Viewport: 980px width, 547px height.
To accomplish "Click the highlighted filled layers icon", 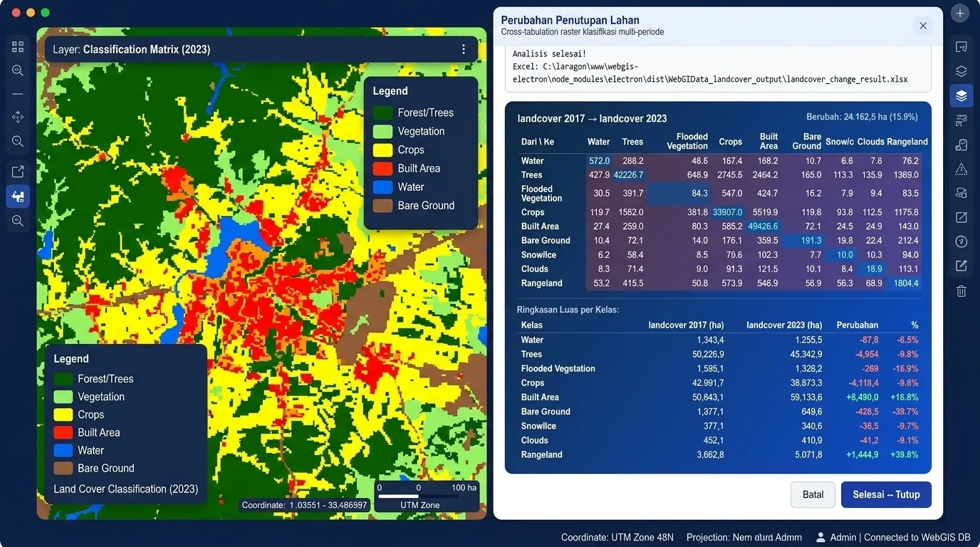I will pos(961,96).
